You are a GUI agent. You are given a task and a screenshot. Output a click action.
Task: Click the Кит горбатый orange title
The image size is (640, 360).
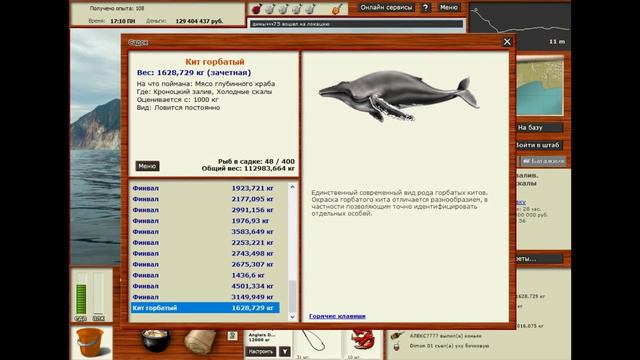pyautogui.click(x=215, y=62)
